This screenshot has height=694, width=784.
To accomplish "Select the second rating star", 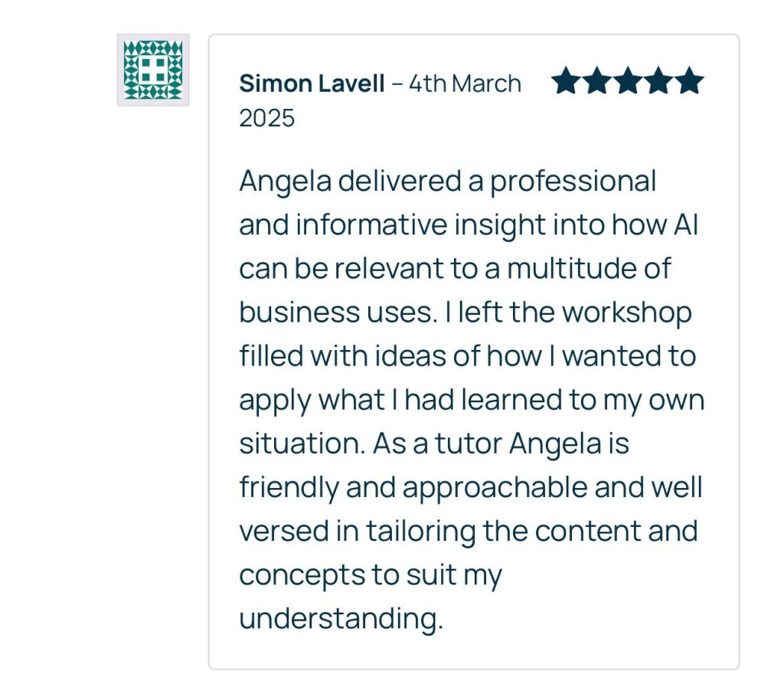I will click(596, 81).
